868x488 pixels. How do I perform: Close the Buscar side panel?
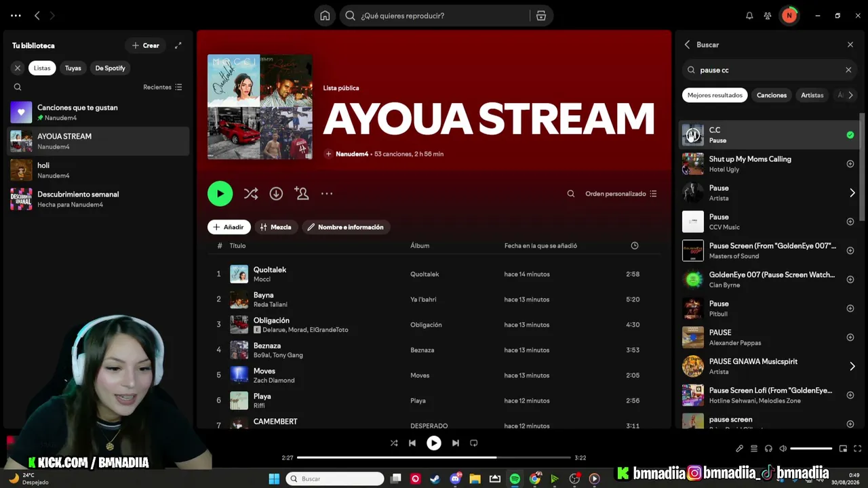(850, 45)
